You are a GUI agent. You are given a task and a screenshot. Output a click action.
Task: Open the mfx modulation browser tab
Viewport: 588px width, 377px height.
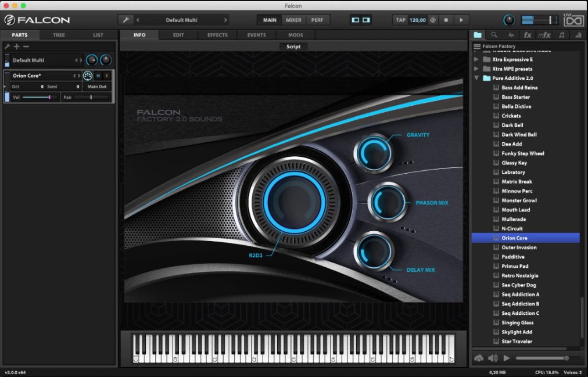[x=544, y=35]
